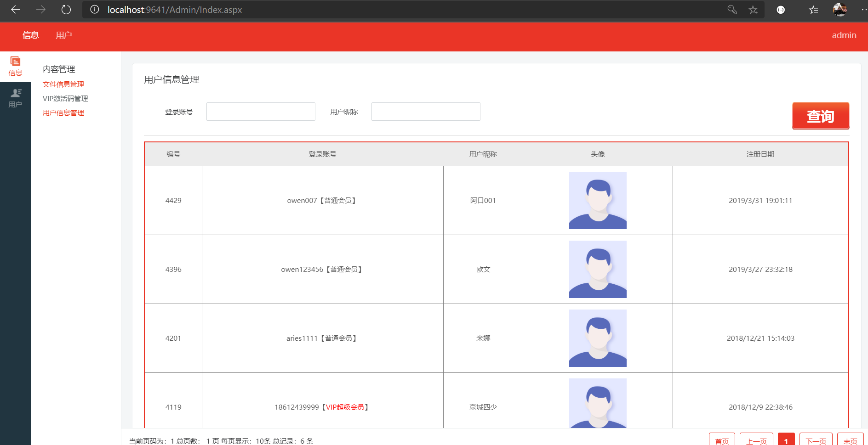Click the admin account link
The height and width of the screenshot is (445, 868).
(844, 35)
